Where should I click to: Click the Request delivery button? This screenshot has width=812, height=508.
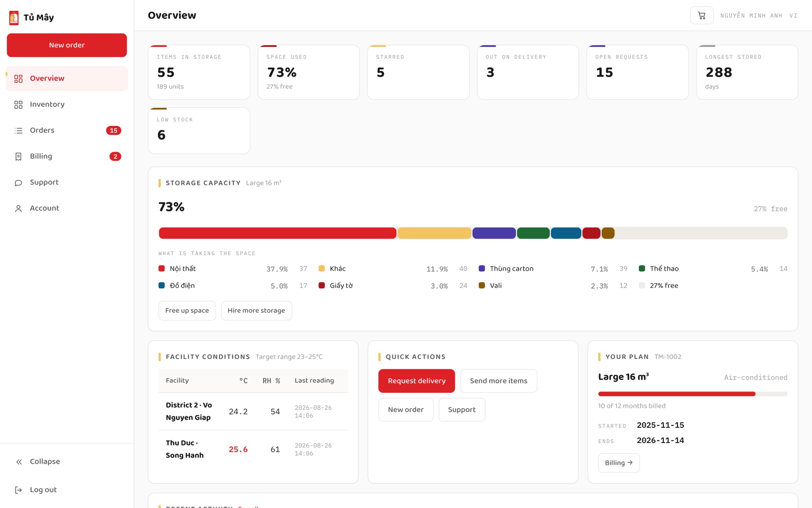[416, 381]
